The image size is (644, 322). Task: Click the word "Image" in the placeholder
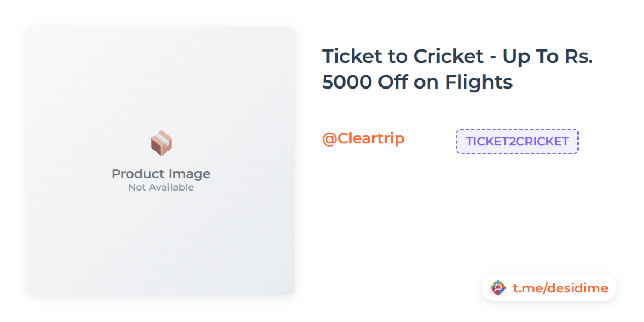point(188,174)
